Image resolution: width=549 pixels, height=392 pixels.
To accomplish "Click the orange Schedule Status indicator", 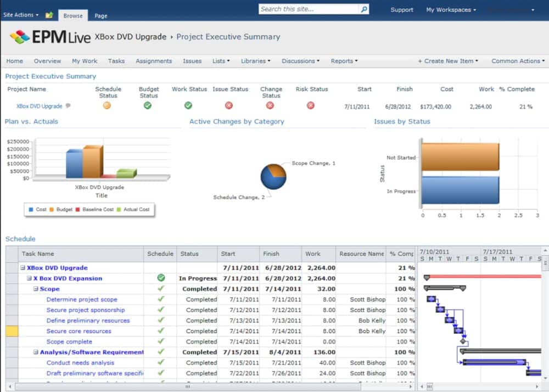I will pos(107,105).
